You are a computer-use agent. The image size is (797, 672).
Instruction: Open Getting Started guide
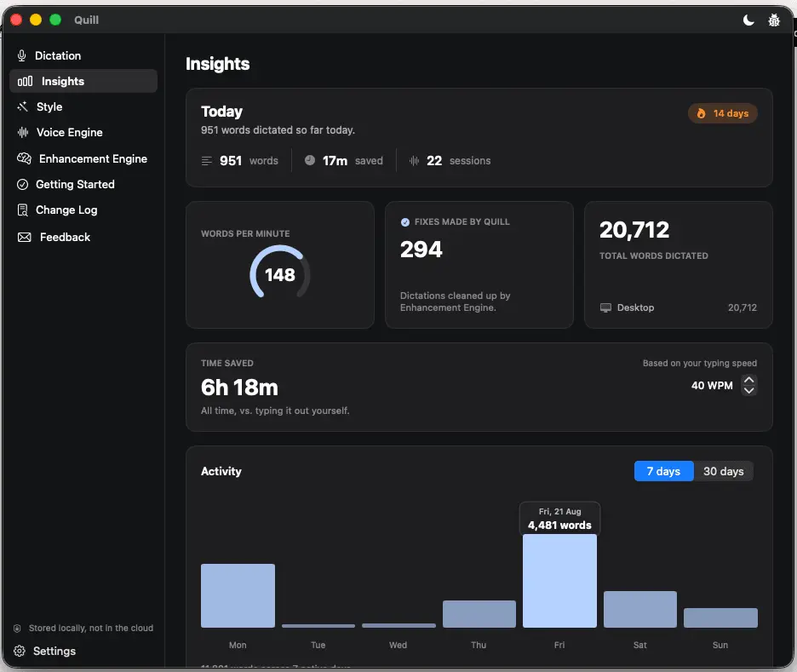pyautogui.click(x=83, y=185)
